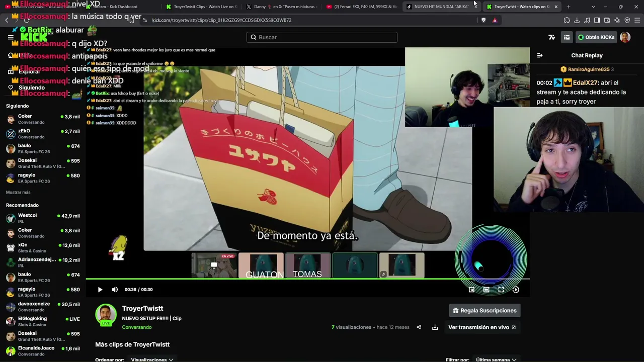Open the Ordenar por Visualizaciones dropdown
The width and height of the screenshot is (644, 362).
click(x=152, y=359)
